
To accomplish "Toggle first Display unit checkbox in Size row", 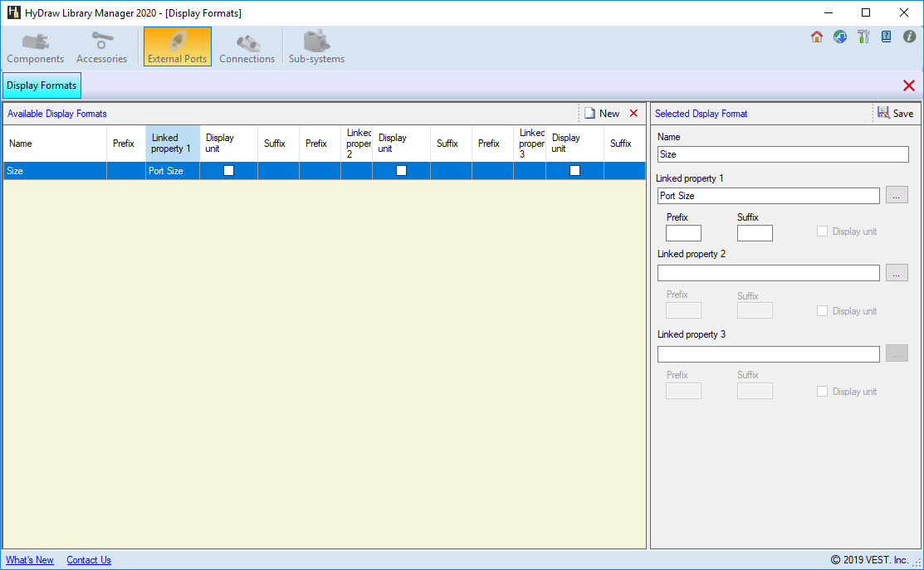I will click(228, 170).
